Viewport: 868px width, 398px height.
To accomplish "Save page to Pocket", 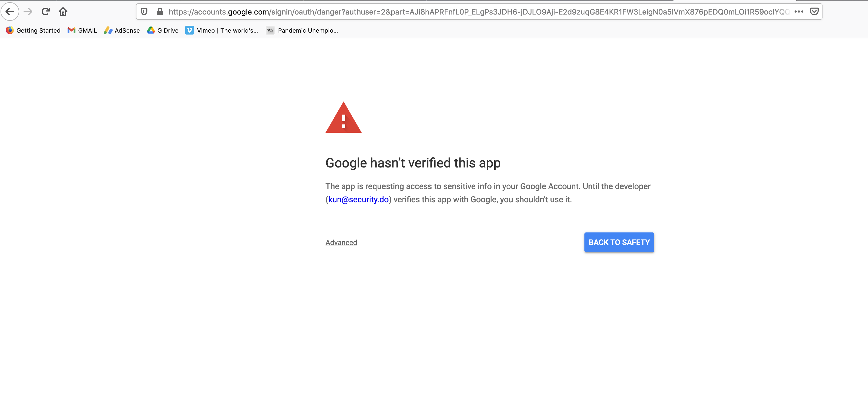I will [x=814, y=12].
